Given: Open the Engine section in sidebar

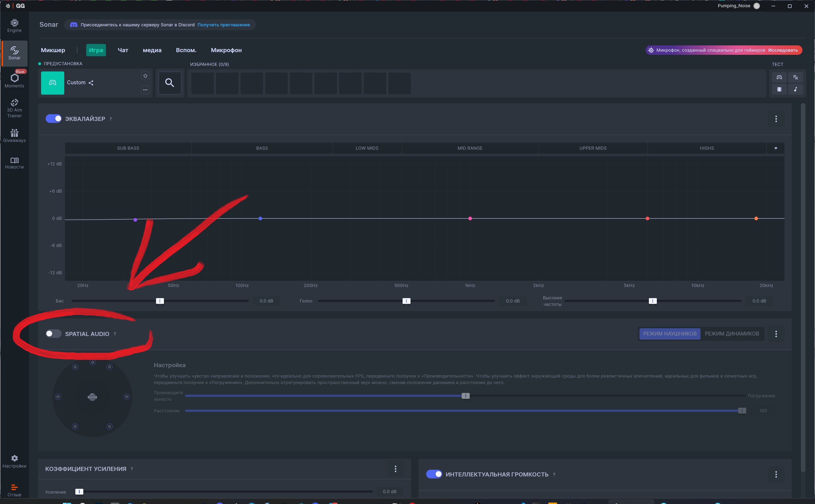Looking at the screenshot, I should click(x=14, y=26).
